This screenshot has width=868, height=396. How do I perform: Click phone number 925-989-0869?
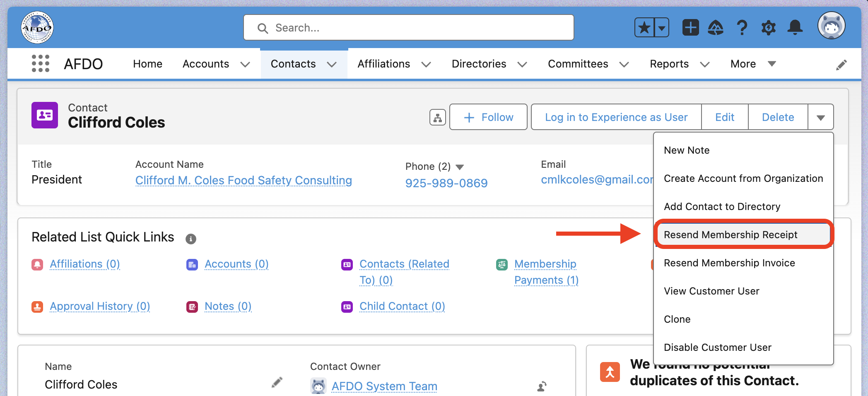[446, 183]
